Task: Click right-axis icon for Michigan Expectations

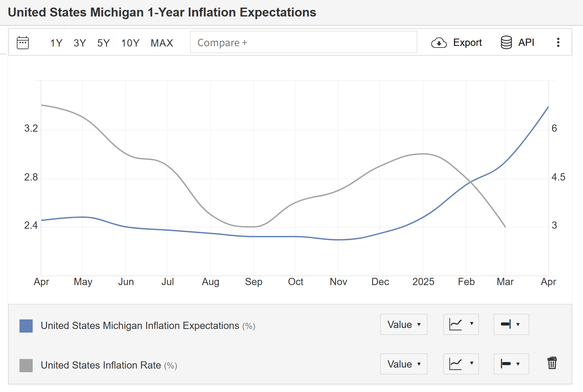Action: click(506, 324)
